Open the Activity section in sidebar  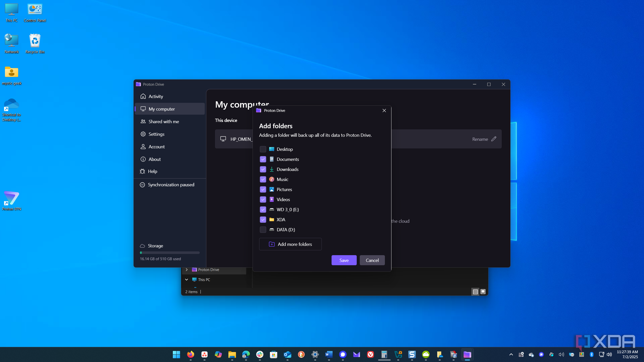click(170, 96)
